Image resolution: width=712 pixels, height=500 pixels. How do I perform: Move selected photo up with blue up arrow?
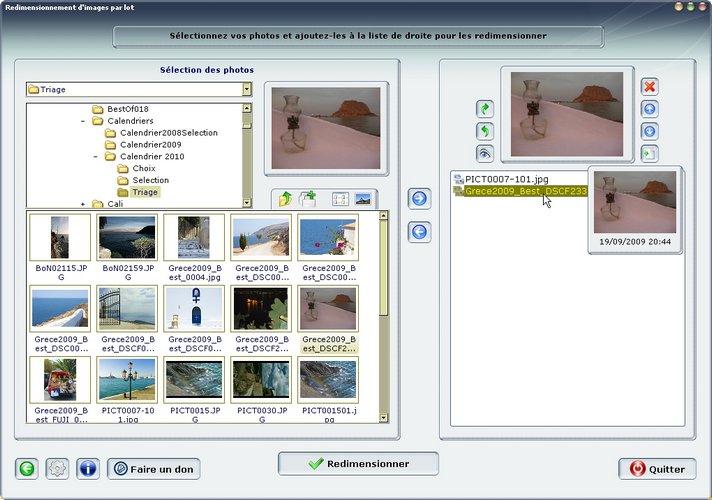pyautogui.click(x=650, y=109)
